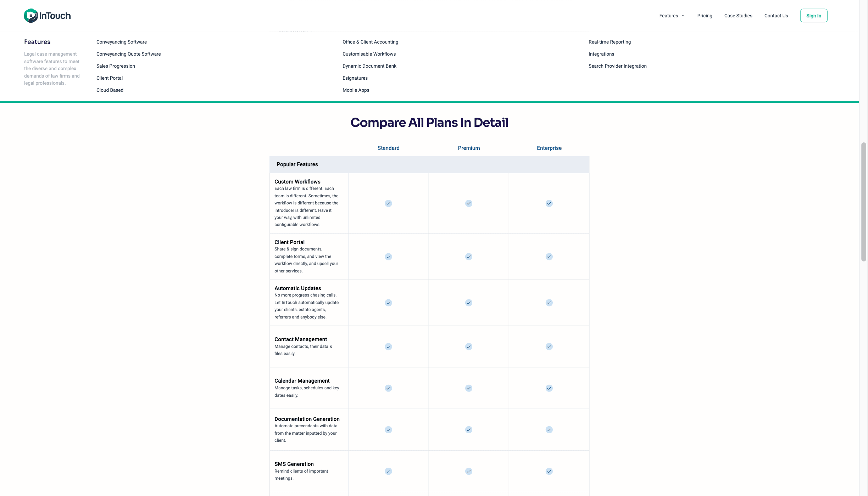
Task: Click Premium checkmark for Client Portal
Action: [469, 257]
